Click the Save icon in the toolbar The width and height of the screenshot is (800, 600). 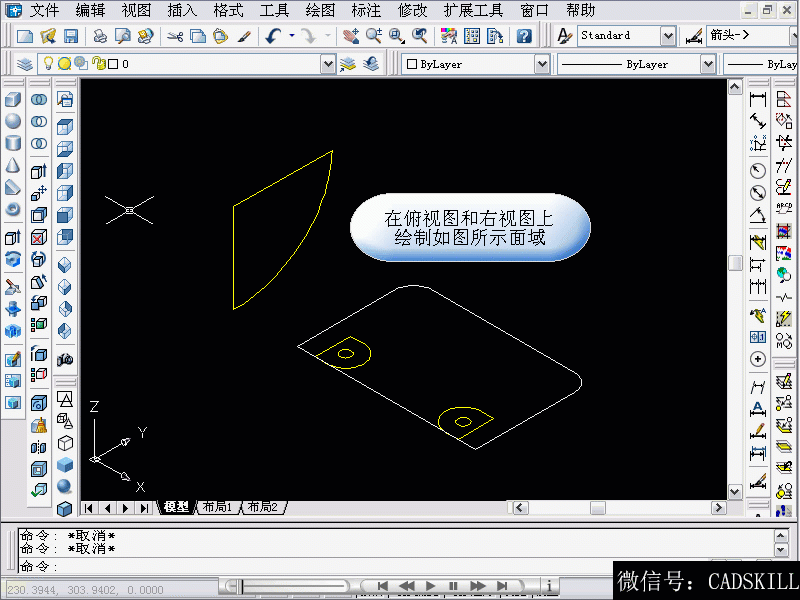[71, 36]
